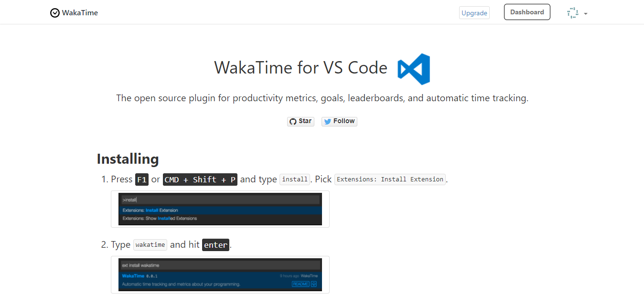The image size is (644, 295).
Task: Click the GitHub octocat icon on the Star button
Action: (x=293, y=121)
